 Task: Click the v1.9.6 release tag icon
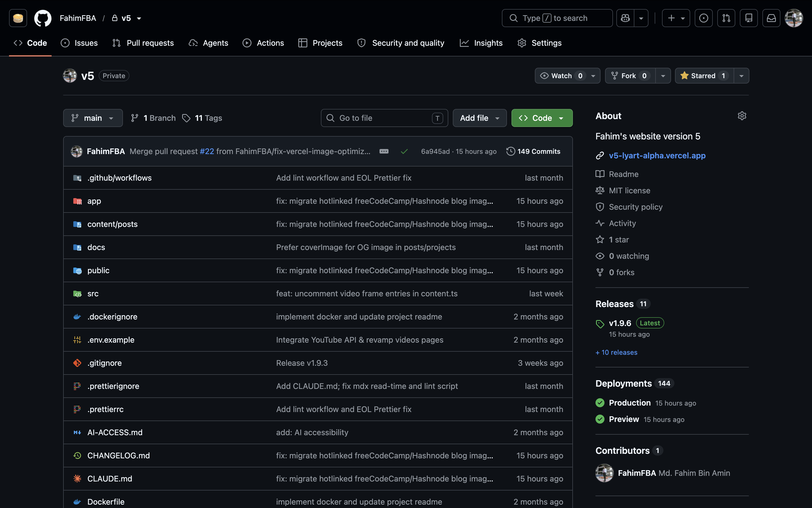click(x=600, y=324)
